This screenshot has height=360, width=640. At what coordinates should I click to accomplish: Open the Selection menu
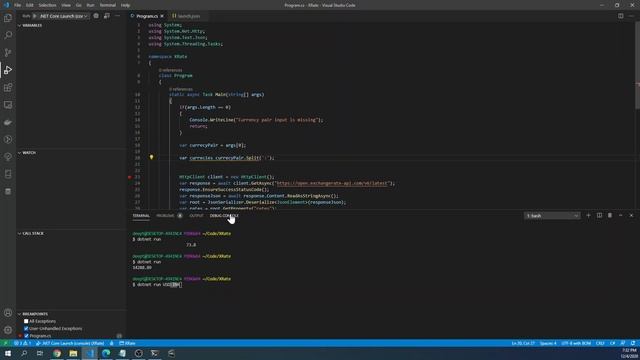47,5
